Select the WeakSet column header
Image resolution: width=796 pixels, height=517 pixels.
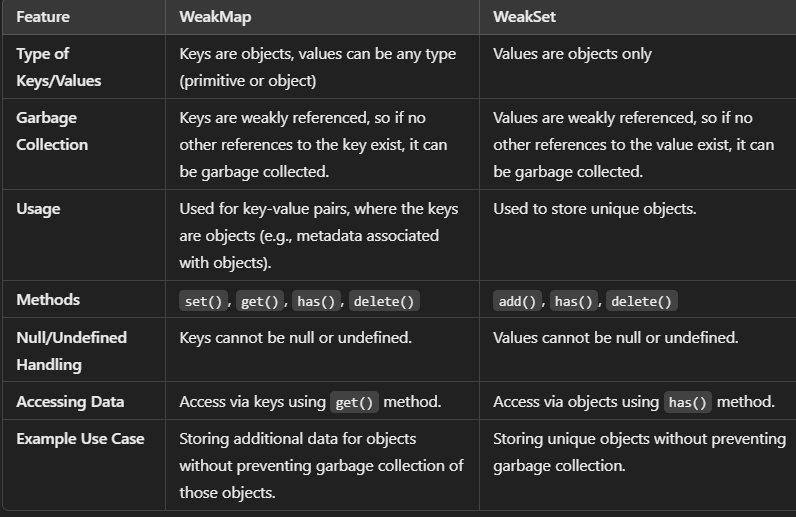tap(527, 17)
